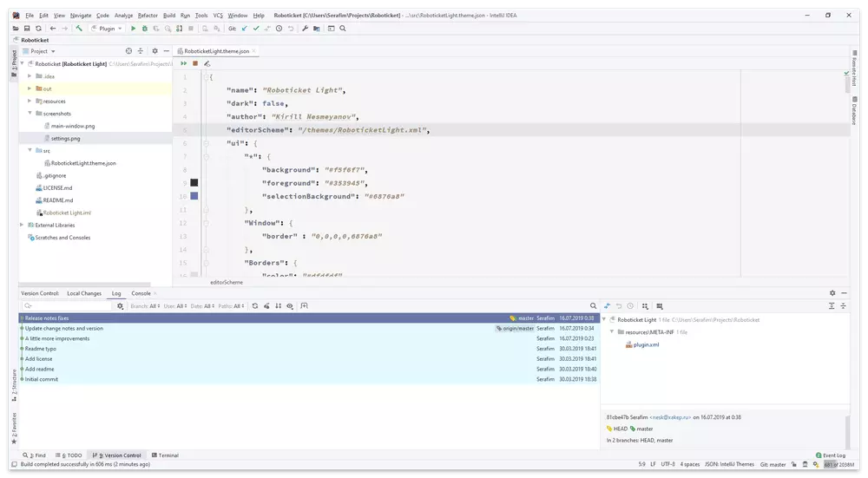Click the Locate file crosshair icon in Project panel
868x478 pixels.
pyautogui.click(x=128, y=51)
